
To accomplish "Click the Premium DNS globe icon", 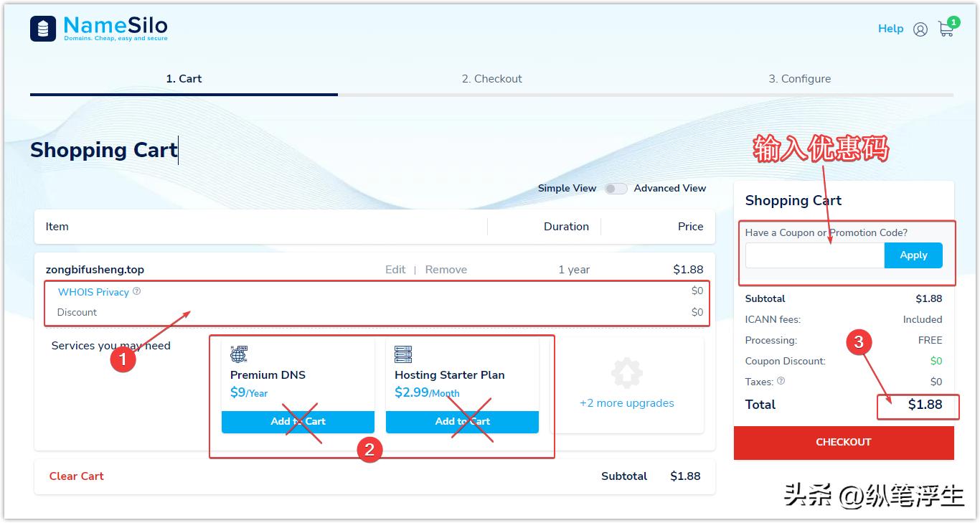I will (239, 354).
